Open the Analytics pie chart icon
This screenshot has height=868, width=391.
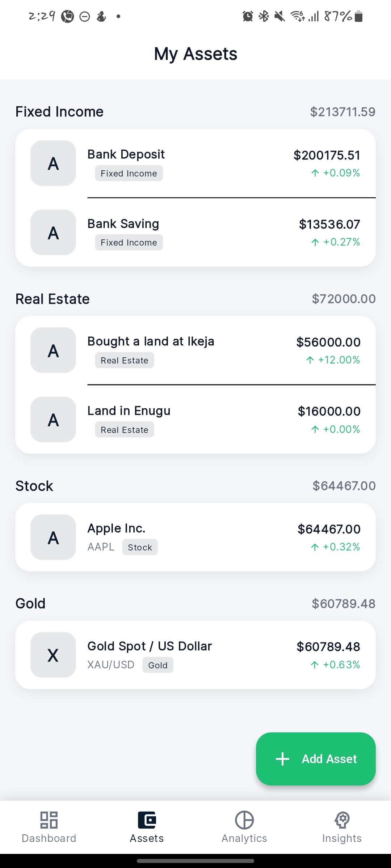[x=244, y=820]
